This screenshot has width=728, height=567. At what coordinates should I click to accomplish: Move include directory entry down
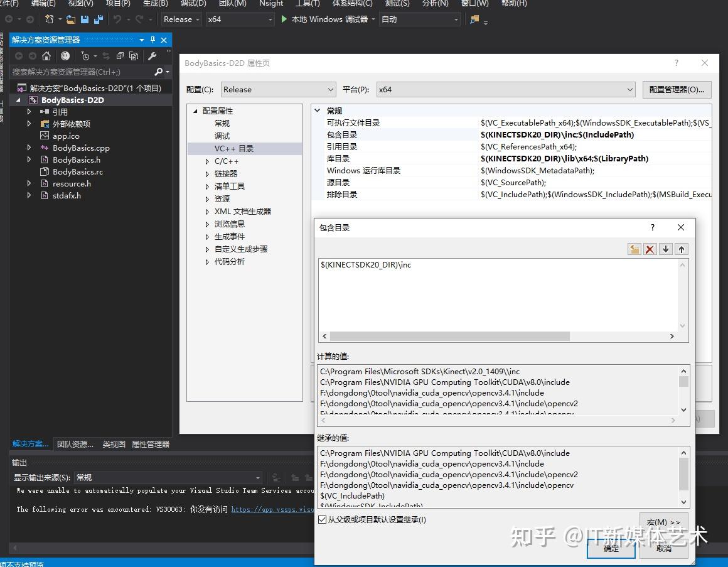[x=665, y=249]
